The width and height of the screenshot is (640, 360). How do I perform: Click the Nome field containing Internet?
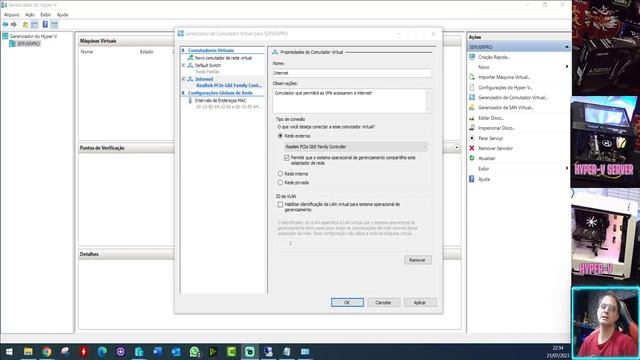[352, 73]
